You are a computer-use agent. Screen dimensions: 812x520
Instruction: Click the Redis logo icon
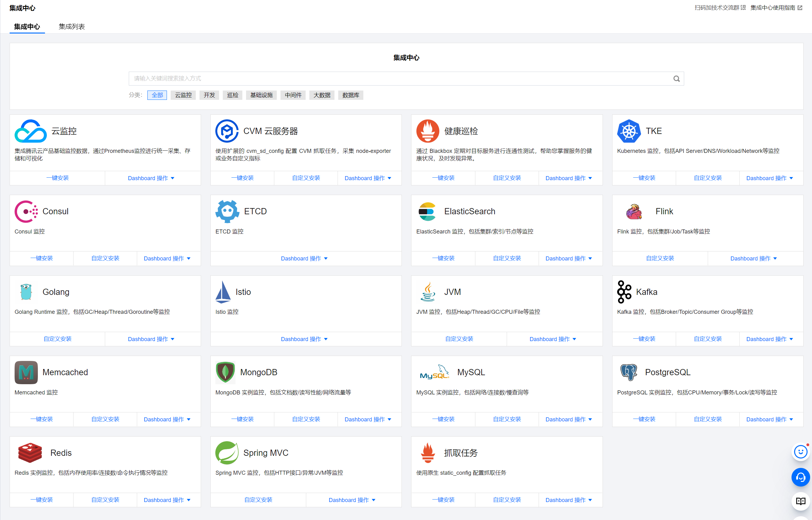pos(30,452)
